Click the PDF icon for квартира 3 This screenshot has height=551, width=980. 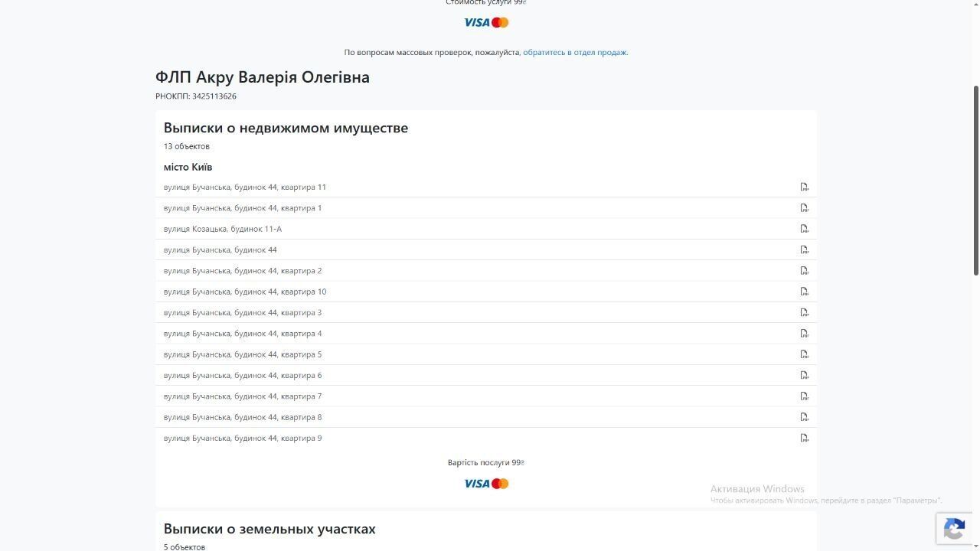click(x=804, y=312)
